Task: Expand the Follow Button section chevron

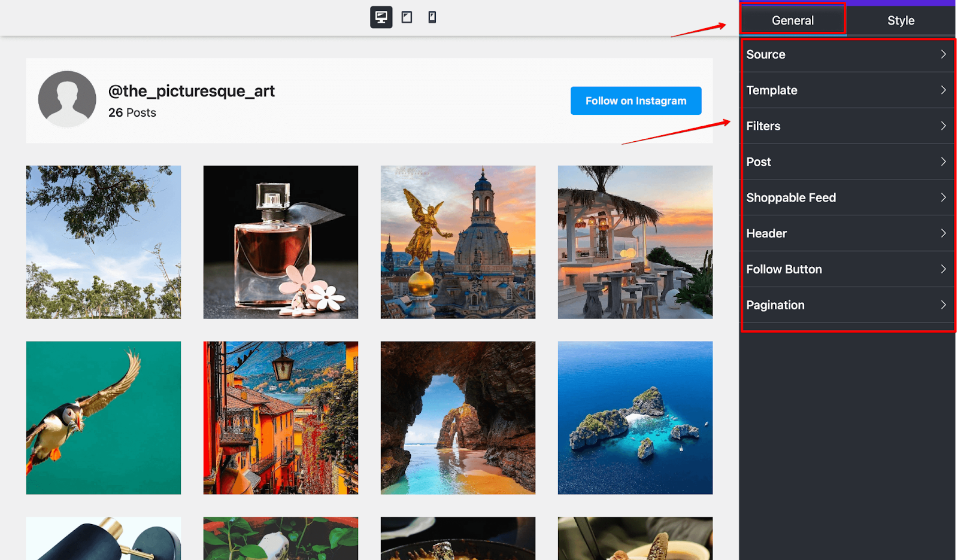Action: click(x=943, y=269)
